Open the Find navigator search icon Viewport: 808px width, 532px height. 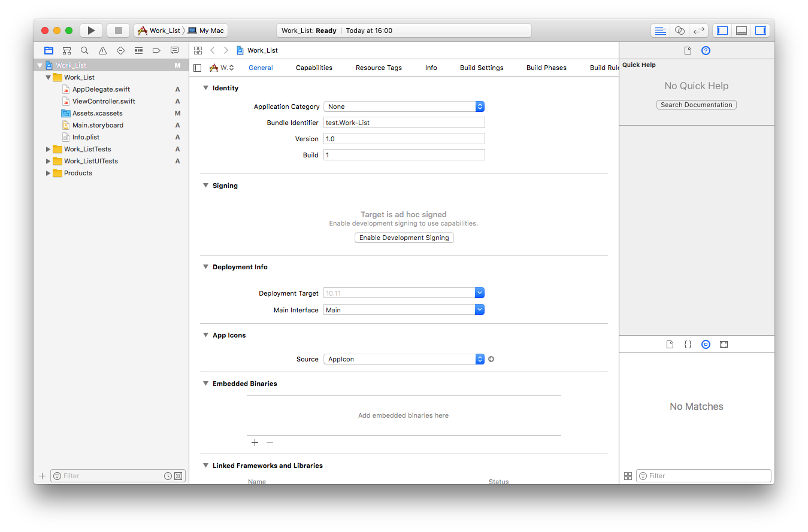[x=84, y=51]
